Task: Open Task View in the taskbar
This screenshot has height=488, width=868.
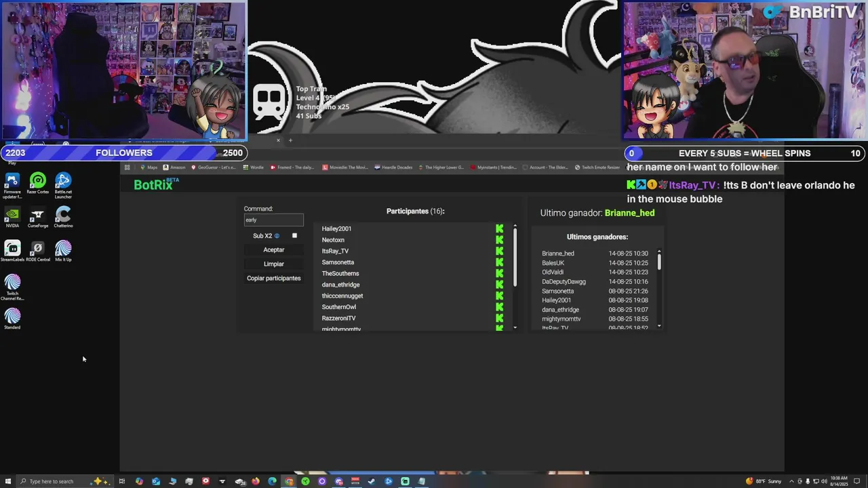Action: [x=122, y=481]
